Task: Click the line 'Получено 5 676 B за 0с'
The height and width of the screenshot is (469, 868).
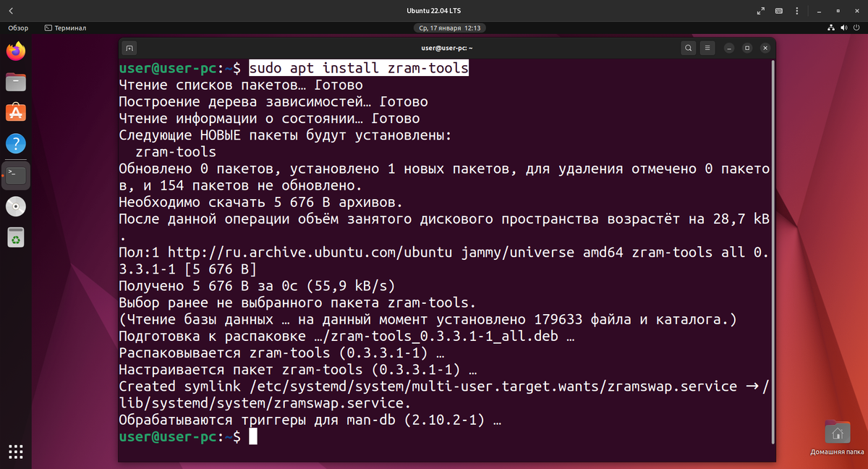Action: (257, 286)
